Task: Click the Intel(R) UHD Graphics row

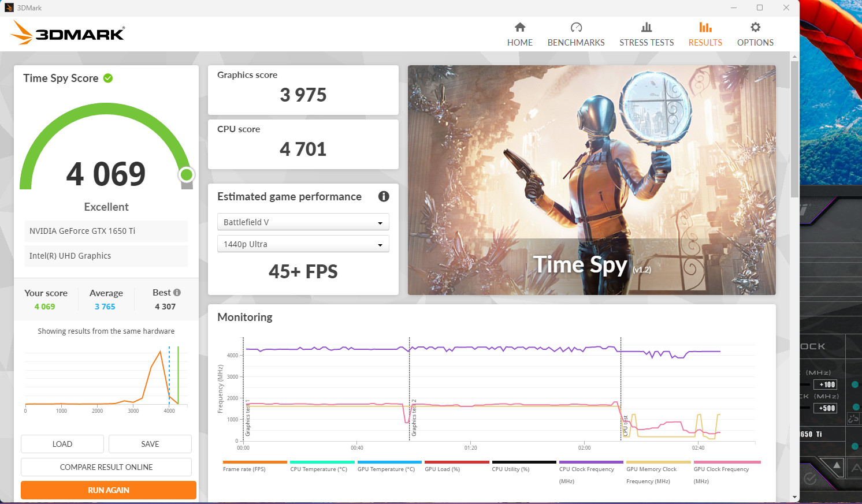Action: pyautogui.click(x=106, y=256)
